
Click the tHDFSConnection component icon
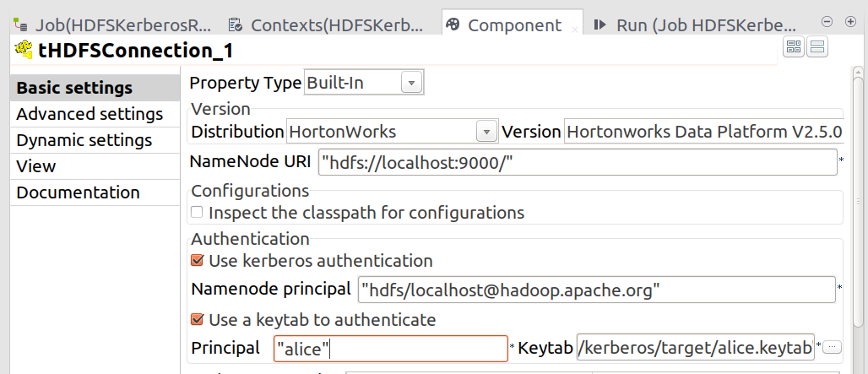(x=23, y=51)
